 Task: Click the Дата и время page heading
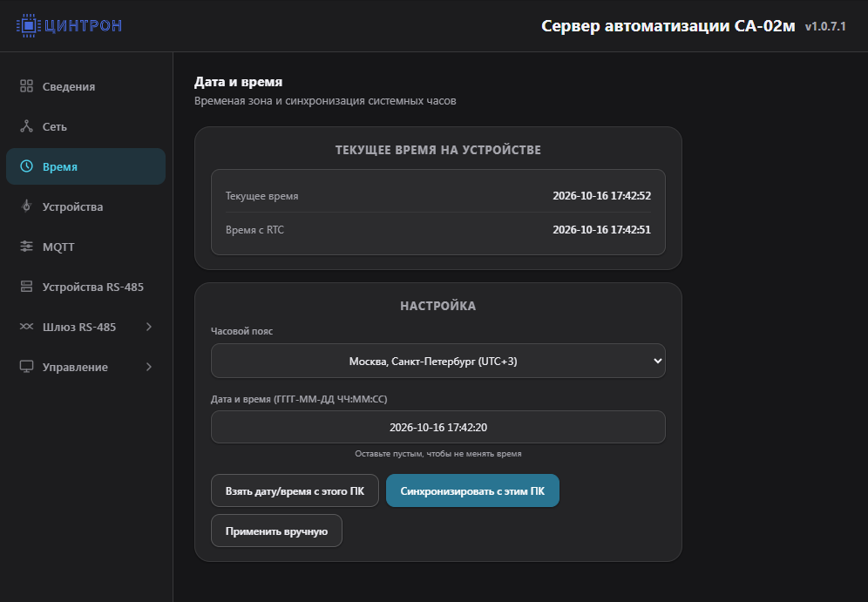tap(239, 82)
